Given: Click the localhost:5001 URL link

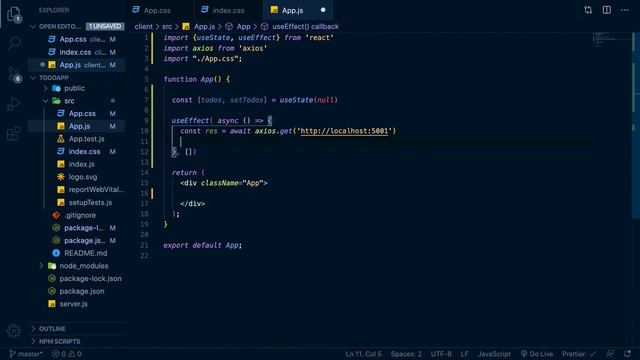Looking at the screenshot, I should [x=344, y=131].
